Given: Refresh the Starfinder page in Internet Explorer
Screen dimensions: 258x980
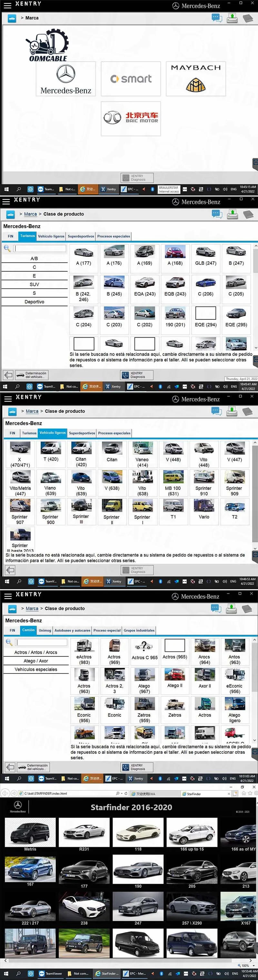Looking at the screenshot, I should [x=126, y=793].
